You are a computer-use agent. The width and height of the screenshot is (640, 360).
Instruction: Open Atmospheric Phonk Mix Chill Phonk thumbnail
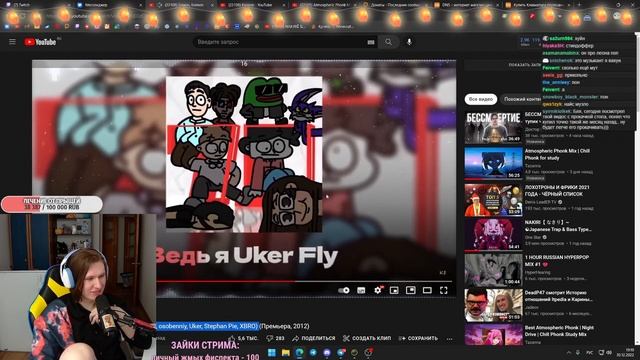tap(493, 163)
